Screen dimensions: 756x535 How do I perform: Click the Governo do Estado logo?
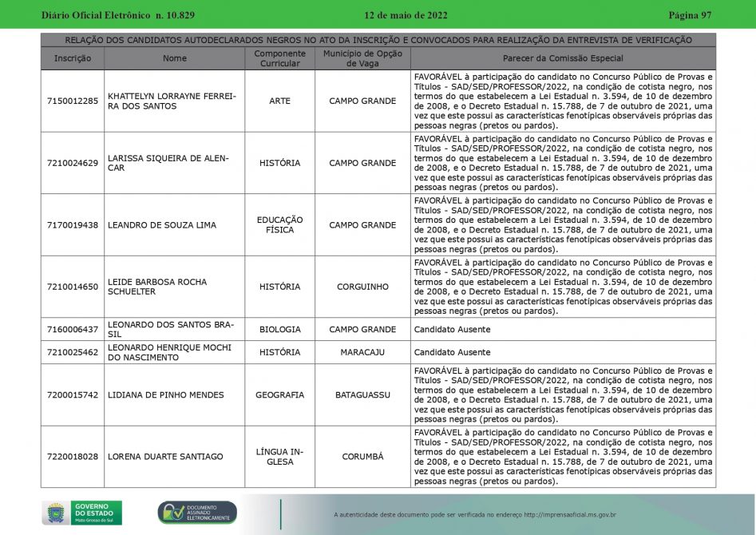click(82, 512)
